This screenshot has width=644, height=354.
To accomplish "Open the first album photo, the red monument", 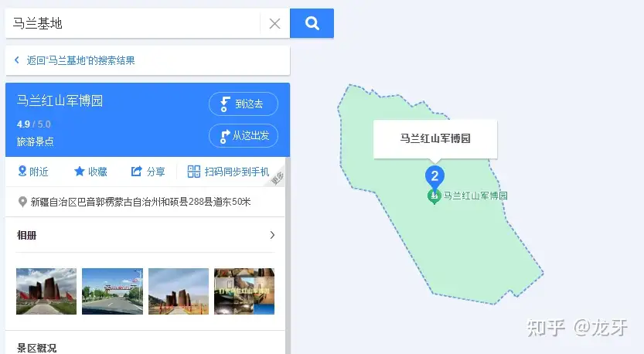I will 46,291.
